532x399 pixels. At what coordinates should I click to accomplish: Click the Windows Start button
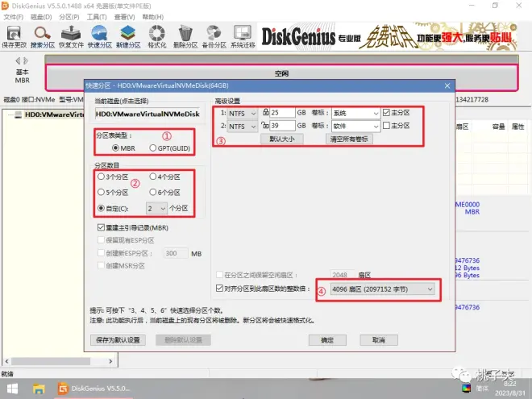[x=12, y=389]
